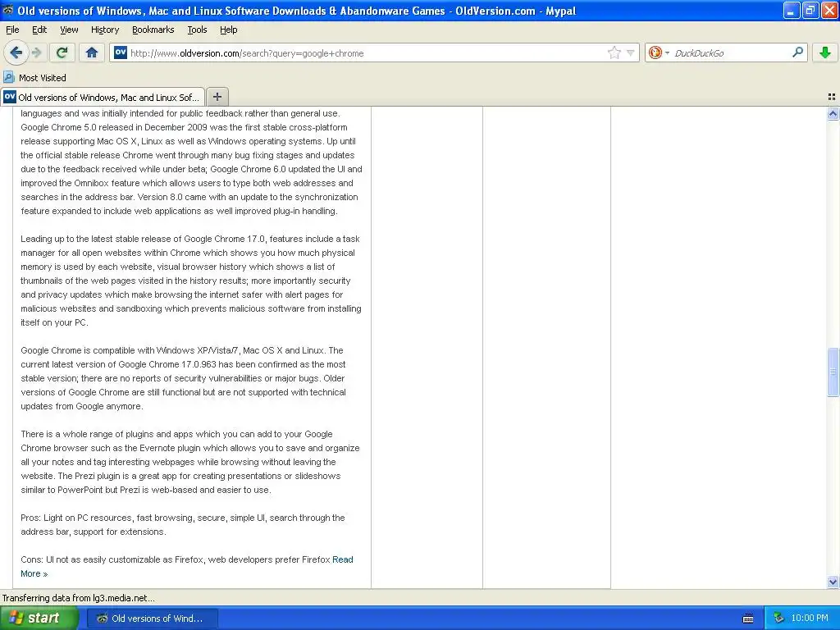
Task: Click the Mypal raccoon icon in the title bar
Action: click(x=8, y=10)
